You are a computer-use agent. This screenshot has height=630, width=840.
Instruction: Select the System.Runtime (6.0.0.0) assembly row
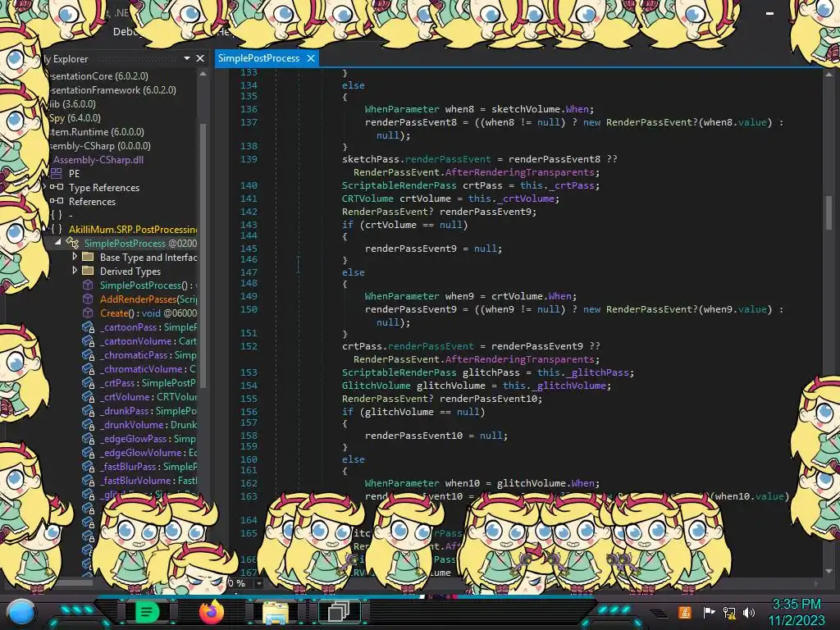pos(95,132)
